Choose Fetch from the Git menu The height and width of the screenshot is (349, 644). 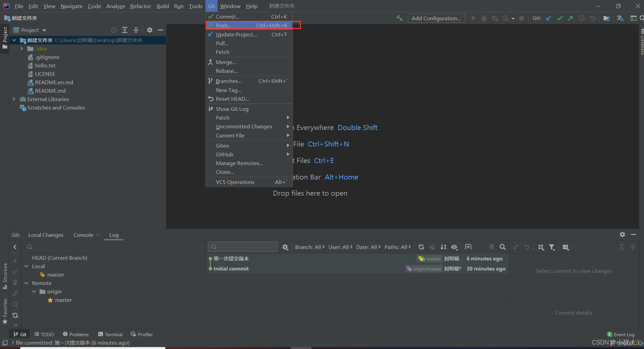pos(249,52)
